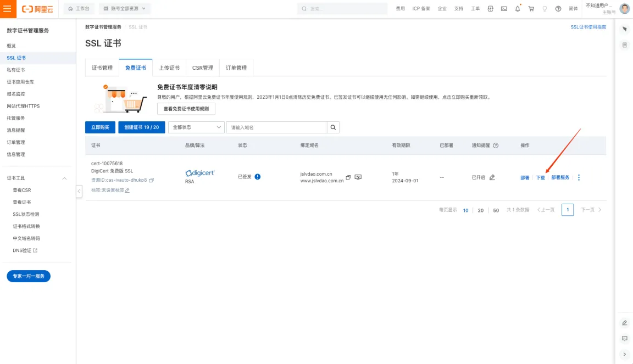Click the help question mark icon in the header
This screenshot has height=364, width=633.
(558, 8)
